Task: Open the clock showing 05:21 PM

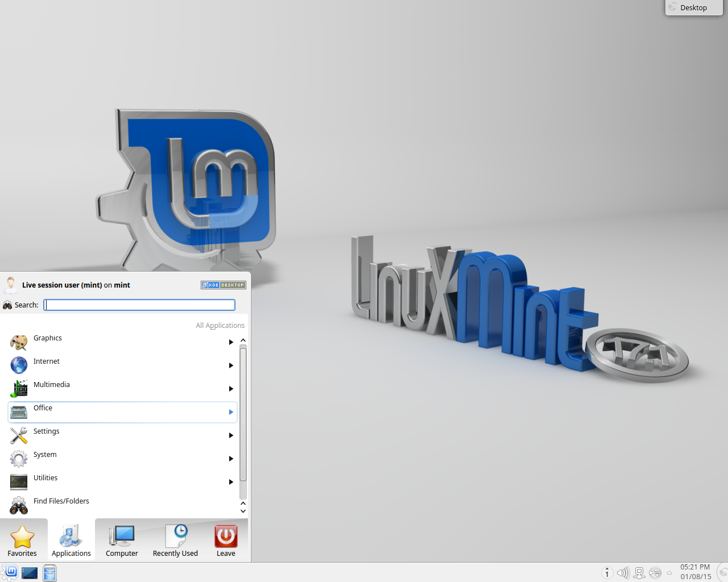Action: [x=696, y=572]
